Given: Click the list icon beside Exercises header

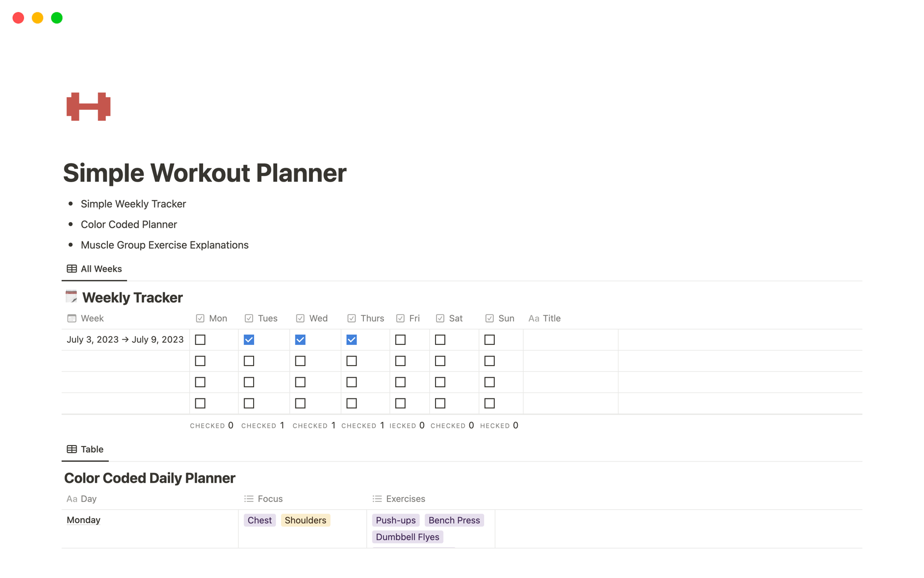Looking at the screenshot, I should 377,499.
